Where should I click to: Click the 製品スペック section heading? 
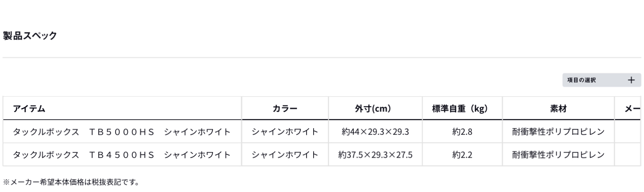coord(30,36)
